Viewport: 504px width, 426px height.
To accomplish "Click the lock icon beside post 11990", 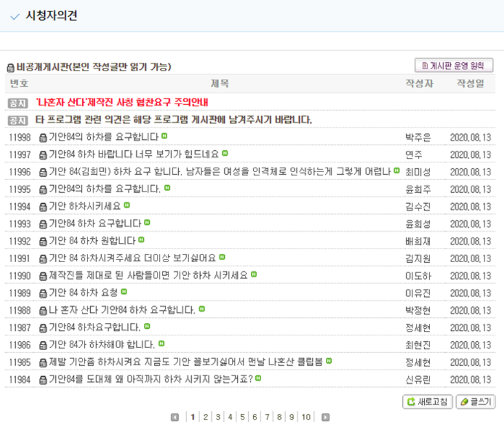I will pyautogui.click(x=43, y=276).
